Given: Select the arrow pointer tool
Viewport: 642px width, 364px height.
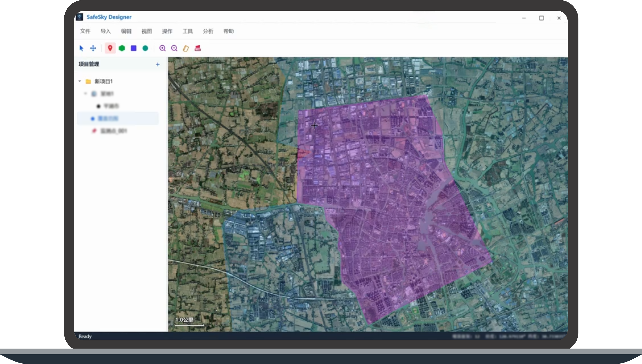Looking at the screenshot, I should point(81,48).
